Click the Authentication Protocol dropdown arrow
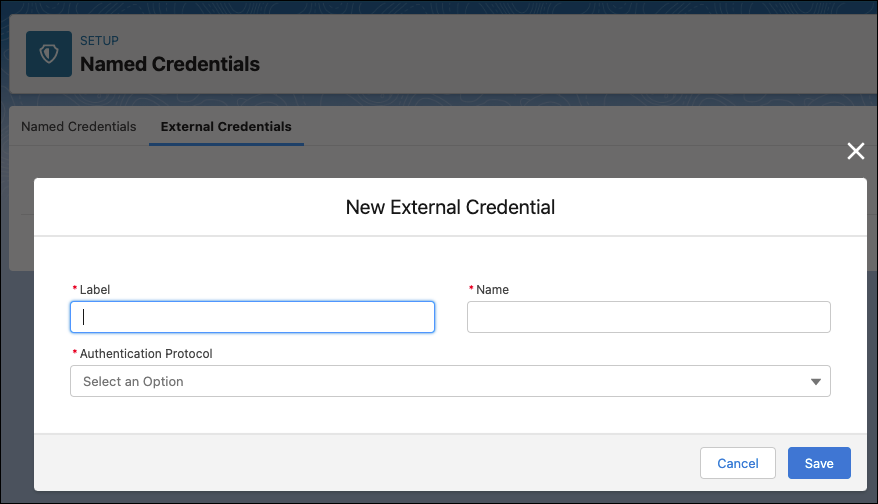The image size is (878, 504). [815, 381]
